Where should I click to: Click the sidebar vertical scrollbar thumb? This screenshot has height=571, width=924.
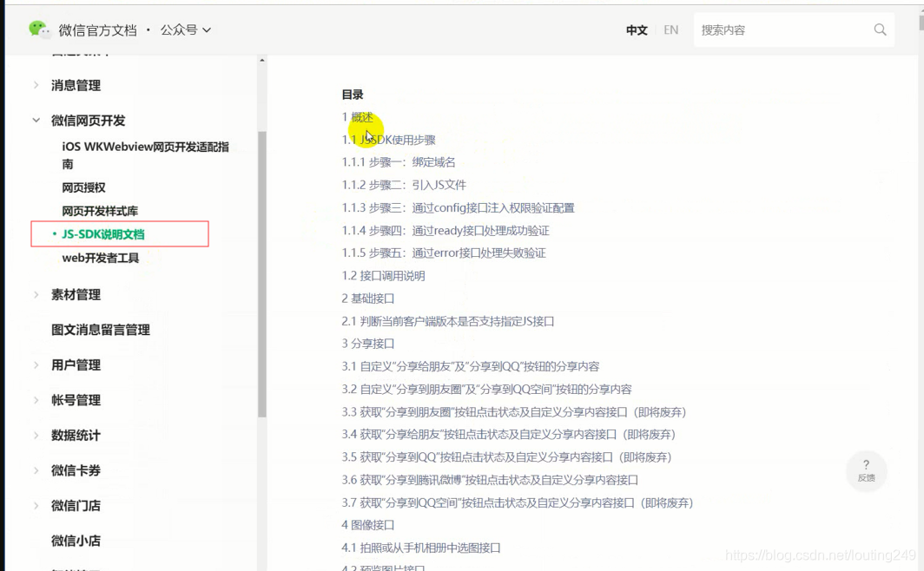click(x=262, y=274)
